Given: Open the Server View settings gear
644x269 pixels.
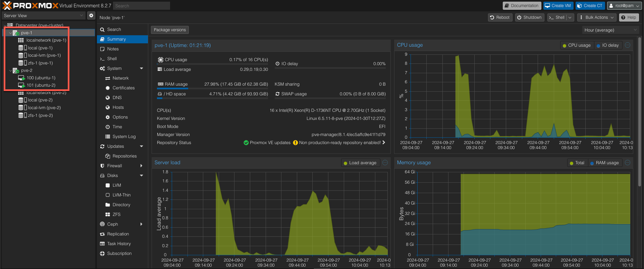Looking at the screenshot, I should coord(91,15).
